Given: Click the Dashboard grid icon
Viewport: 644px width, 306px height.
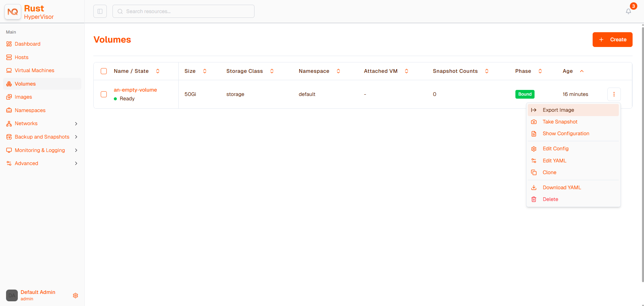Looking at the screenshot, I should click(9, 44).
